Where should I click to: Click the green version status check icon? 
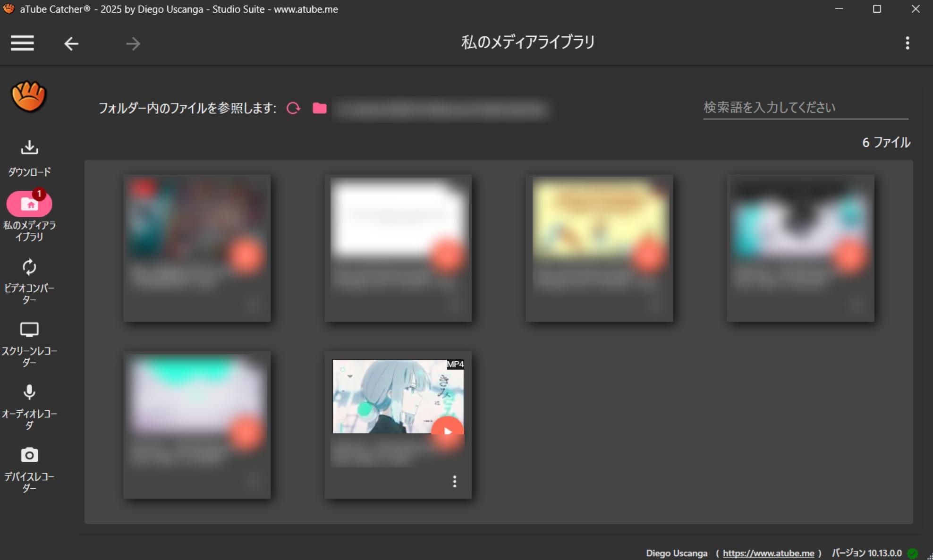coord(913,553)
